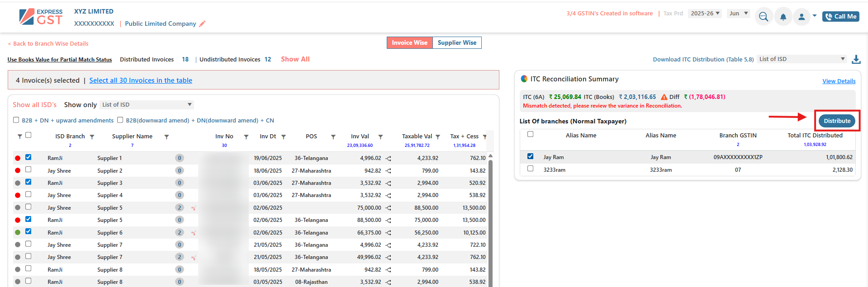The height and width of the screenshot is (287, 868).
Task: Open notifications bell icon
Action: (783, 17)
